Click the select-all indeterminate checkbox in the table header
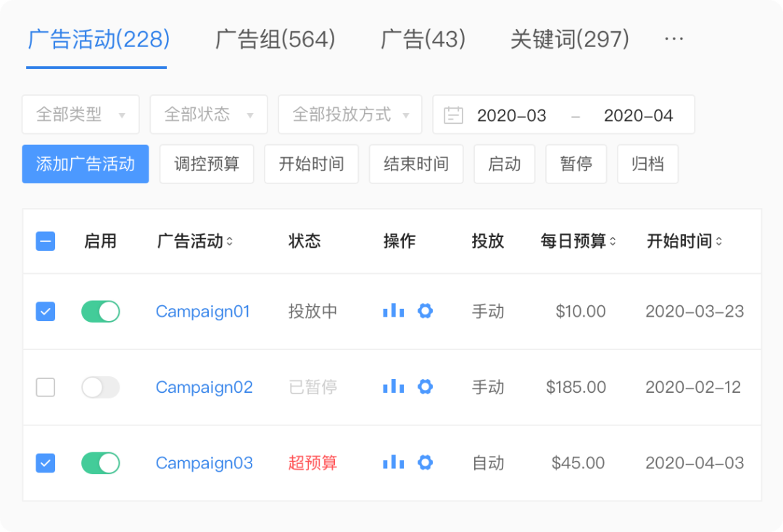 click(45, 241)
